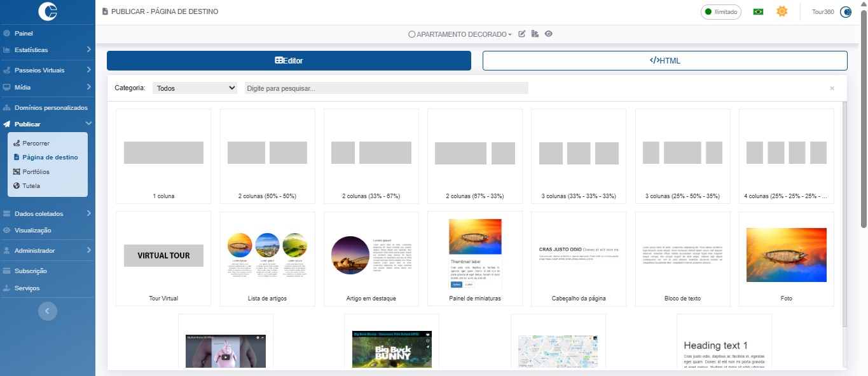Viewport: 868px width, 376px height.
Task: Open the Categoria dropdown showing Todos
Action: click(x=195, y=88)
